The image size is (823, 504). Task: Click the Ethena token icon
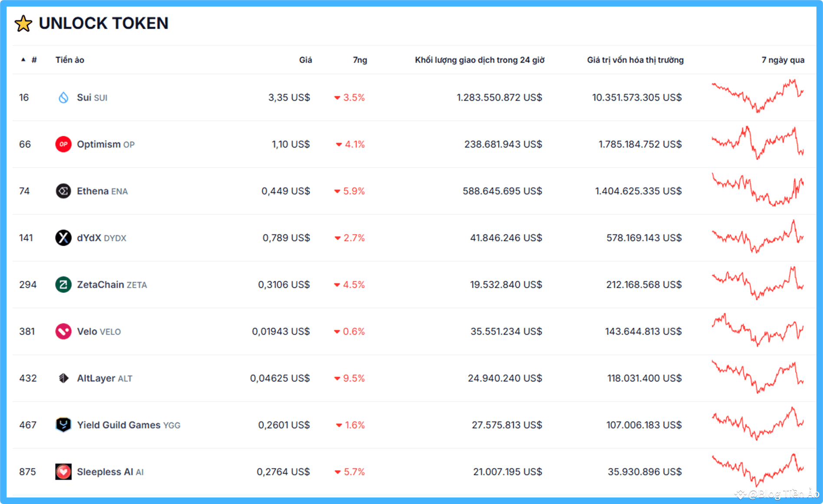click(x=63, y=191)
